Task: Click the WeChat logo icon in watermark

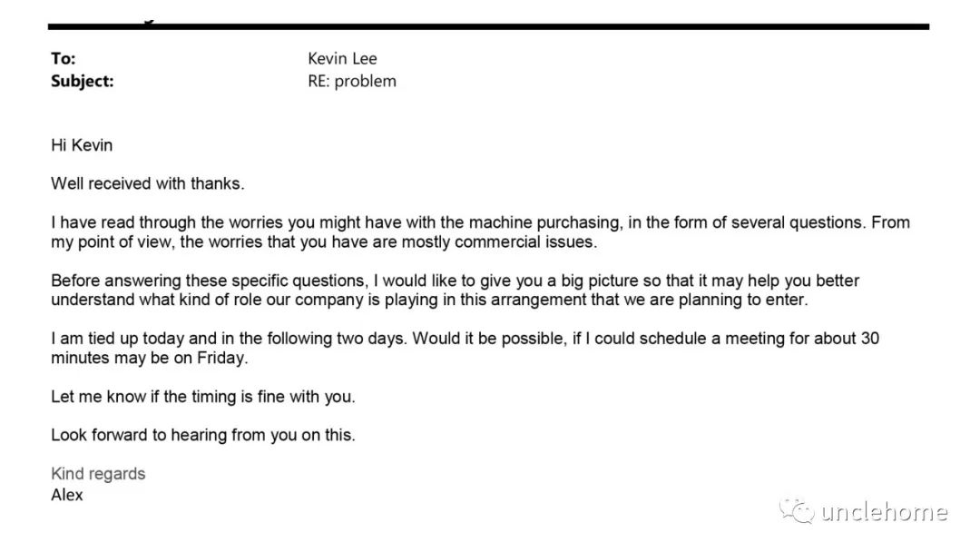Action: [x=797, y=511]
